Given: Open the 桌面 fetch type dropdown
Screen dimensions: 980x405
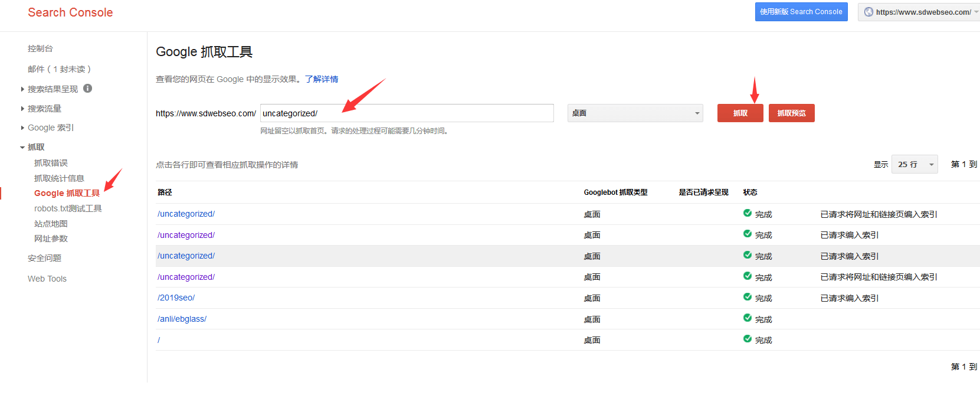Looking at the screenshot, I should tap(635, 113).
